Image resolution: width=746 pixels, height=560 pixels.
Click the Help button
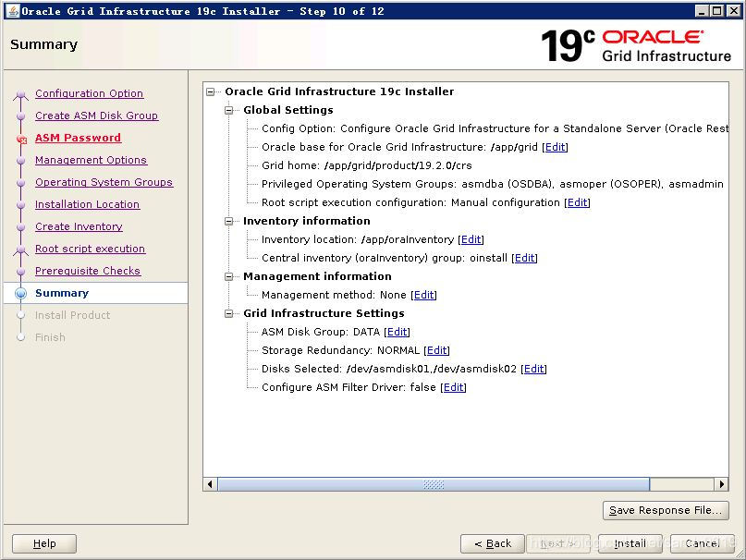tap(44, 543)
